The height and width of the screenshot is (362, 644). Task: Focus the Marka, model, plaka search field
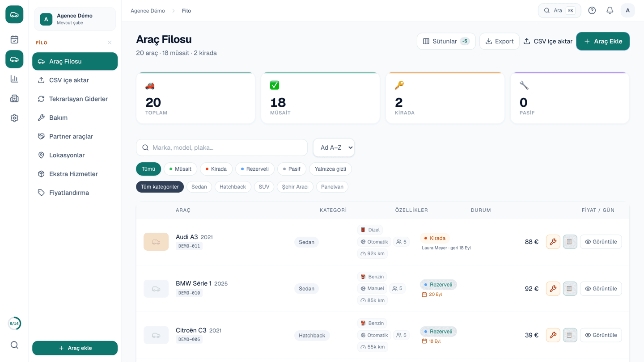tap(222, 147)
